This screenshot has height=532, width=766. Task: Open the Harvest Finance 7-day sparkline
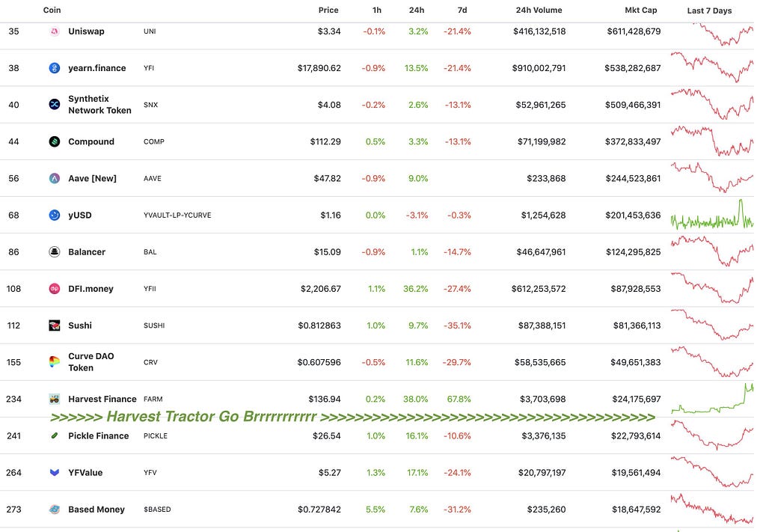712,399
